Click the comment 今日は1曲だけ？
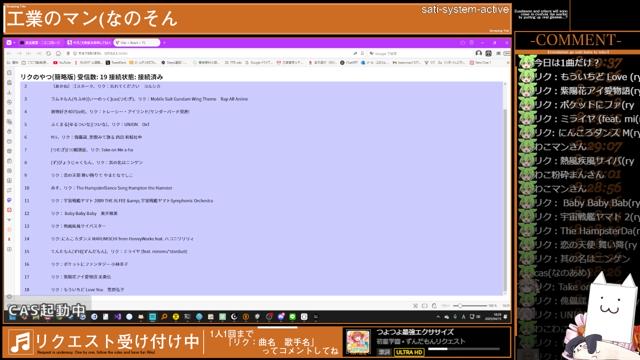640x360 pixels. point(567,63)
